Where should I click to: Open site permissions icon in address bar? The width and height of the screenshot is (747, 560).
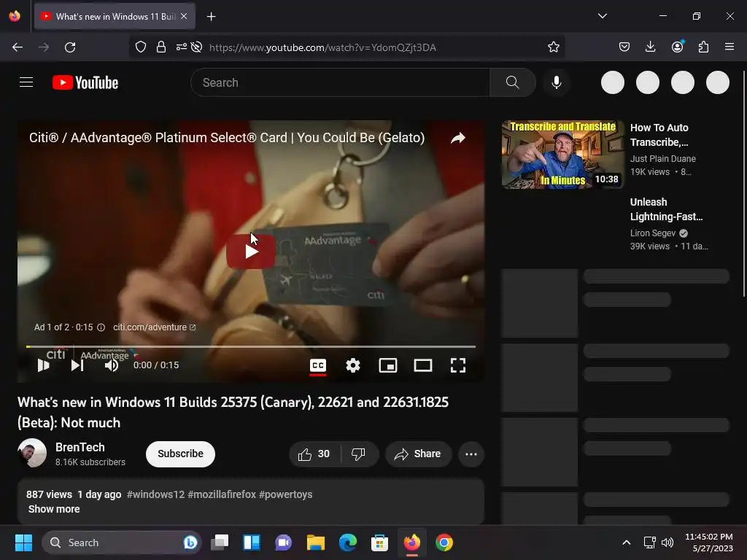point(181,47)
